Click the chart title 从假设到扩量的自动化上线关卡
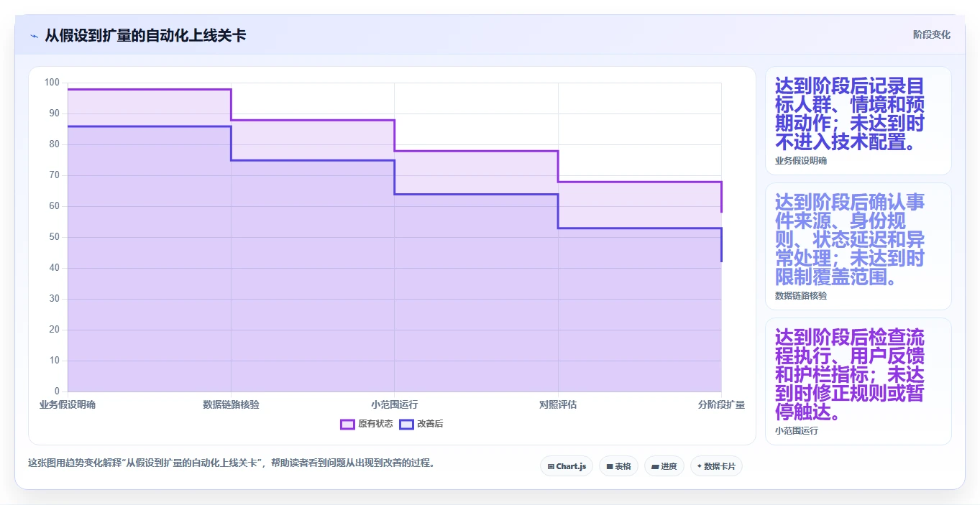 [x=145, y=35]
